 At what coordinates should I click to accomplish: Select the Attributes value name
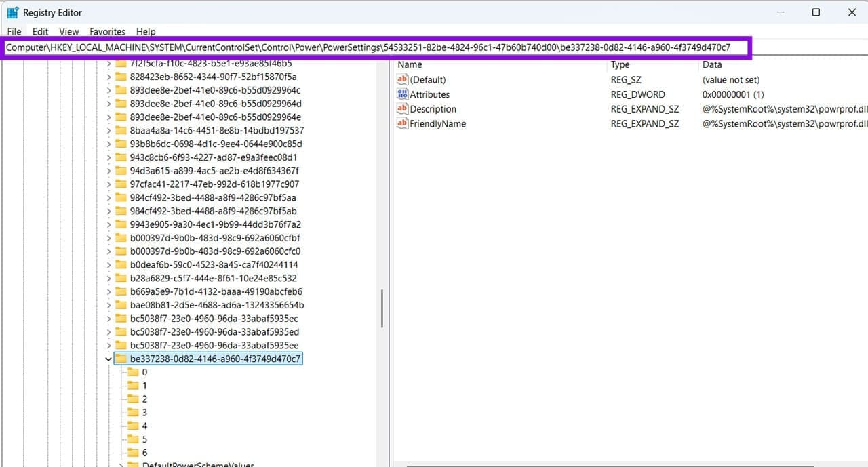pos(430,94)
